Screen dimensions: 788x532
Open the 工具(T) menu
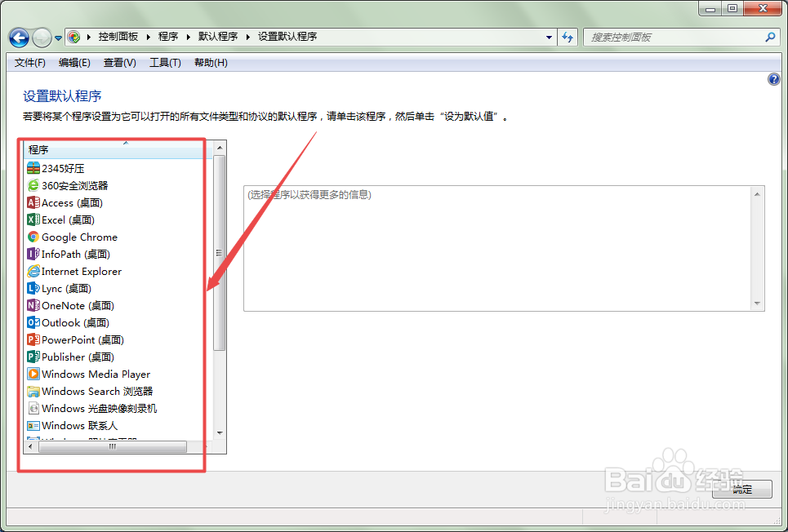point(165,62)
